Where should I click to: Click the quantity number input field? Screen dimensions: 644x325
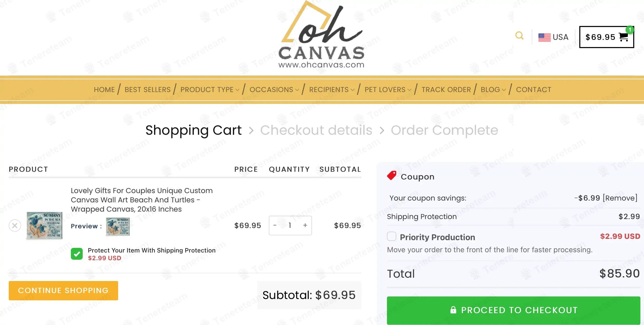pyautogui.click(x=290, y=225)
